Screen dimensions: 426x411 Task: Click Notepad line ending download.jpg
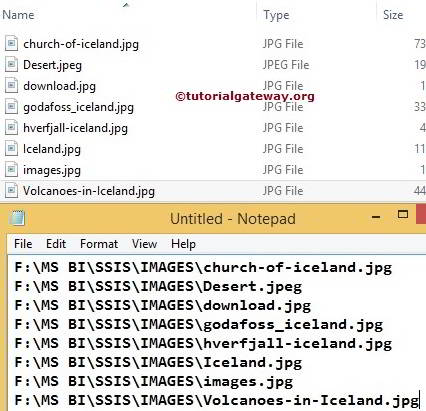(163, 306)
